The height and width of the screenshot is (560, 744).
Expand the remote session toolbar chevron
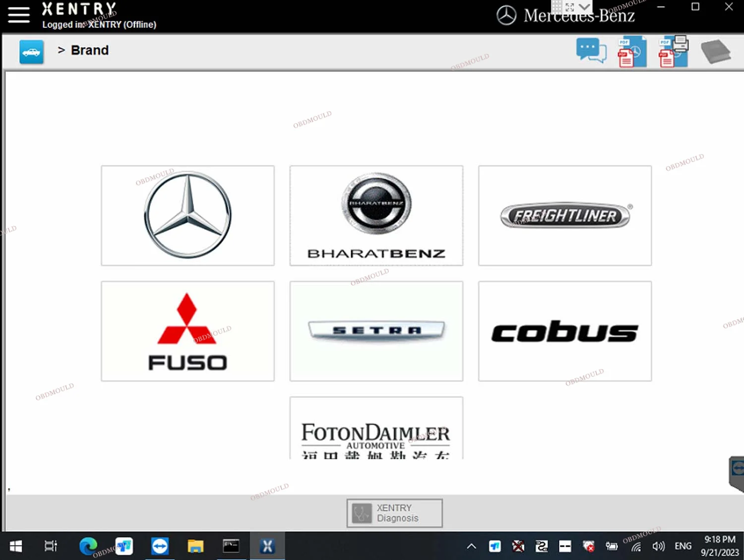(585, 7)
